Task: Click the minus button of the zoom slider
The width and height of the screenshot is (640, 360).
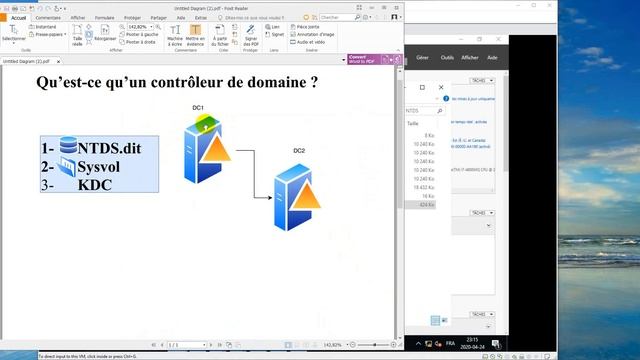Action: (353, 345)
